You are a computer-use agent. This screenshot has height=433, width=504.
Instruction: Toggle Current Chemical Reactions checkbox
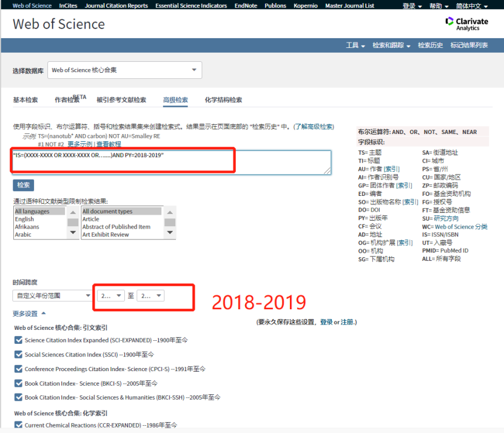point(18,425)
